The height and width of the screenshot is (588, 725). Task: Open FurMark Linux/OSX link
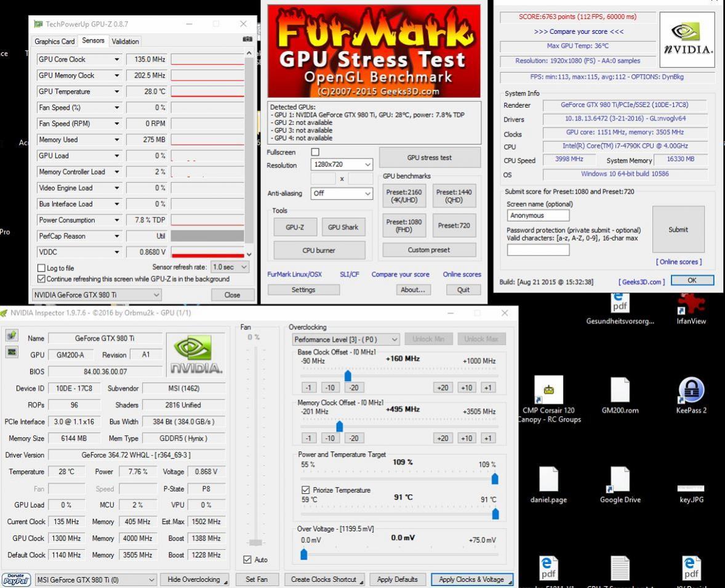pos(295,275)
